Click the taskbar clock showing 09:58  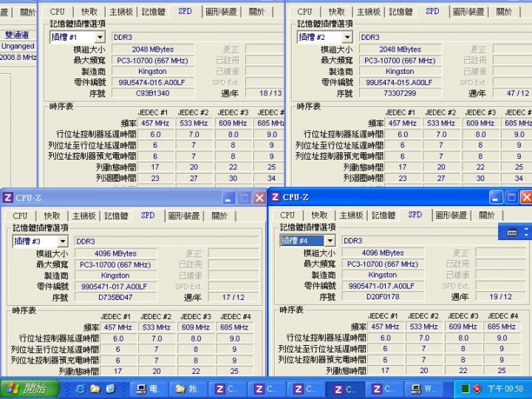click(x=505, y=389)
